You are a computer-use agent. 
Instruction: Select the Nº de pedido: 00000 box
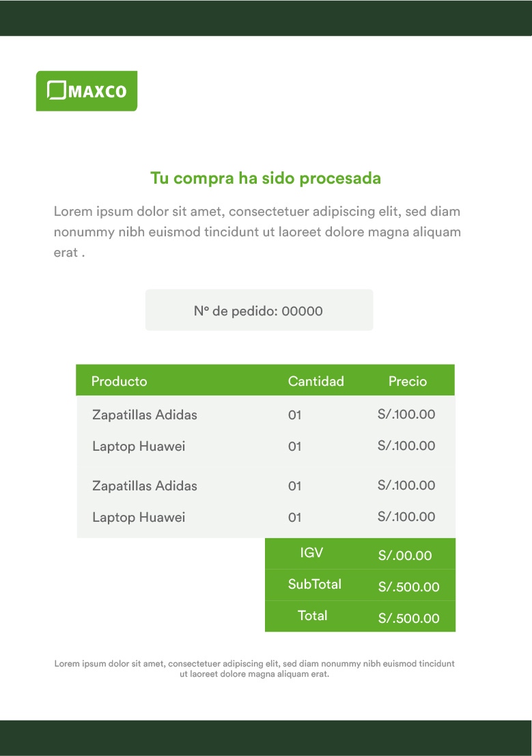click(259, 310)
